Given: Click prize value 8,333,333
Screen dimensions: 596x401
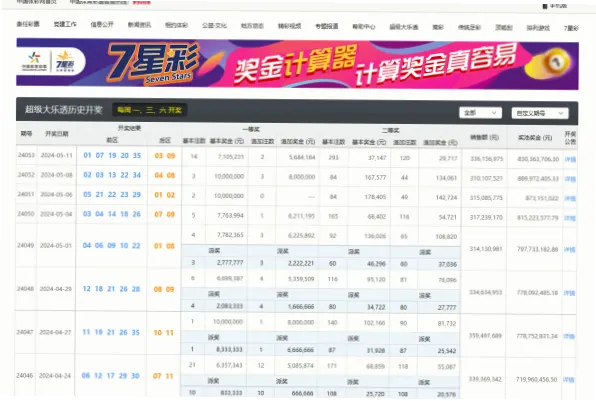Looking at the screenshot, I should [x=229, y=349].
